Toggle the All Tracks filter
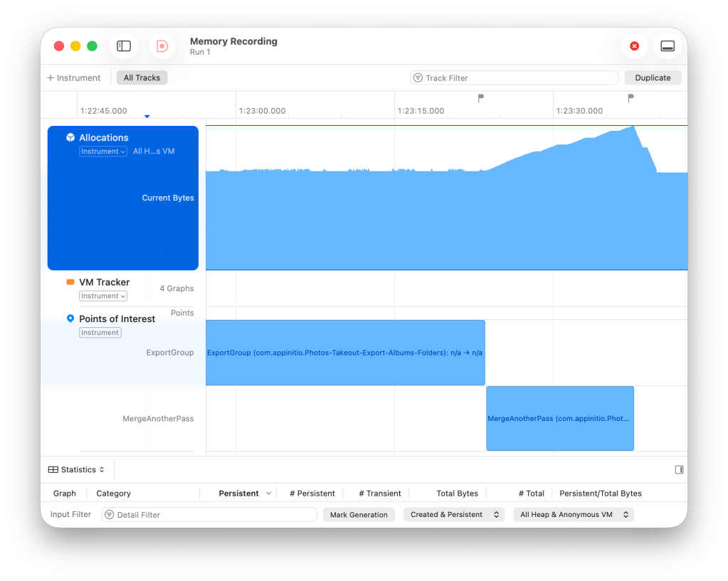 coord(142,78)
